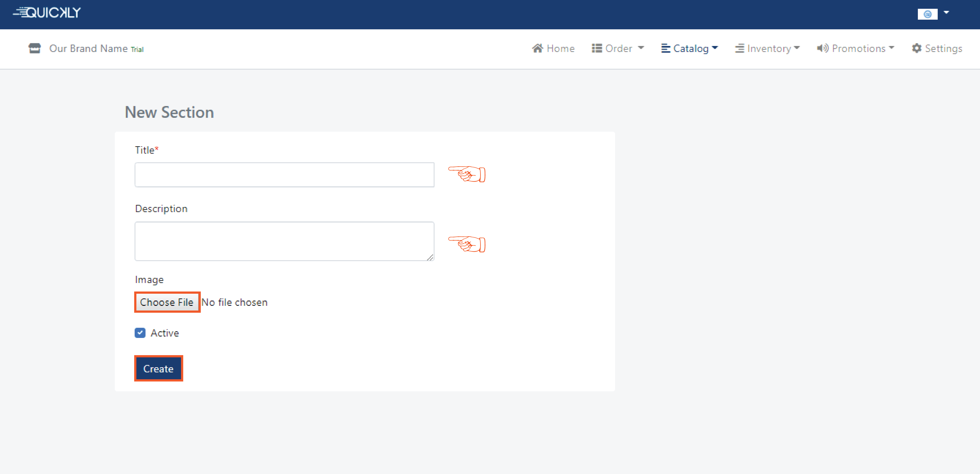Expand the Order dropdown arrow
Viewport: 980px width, 474px height.
[641, 48]
